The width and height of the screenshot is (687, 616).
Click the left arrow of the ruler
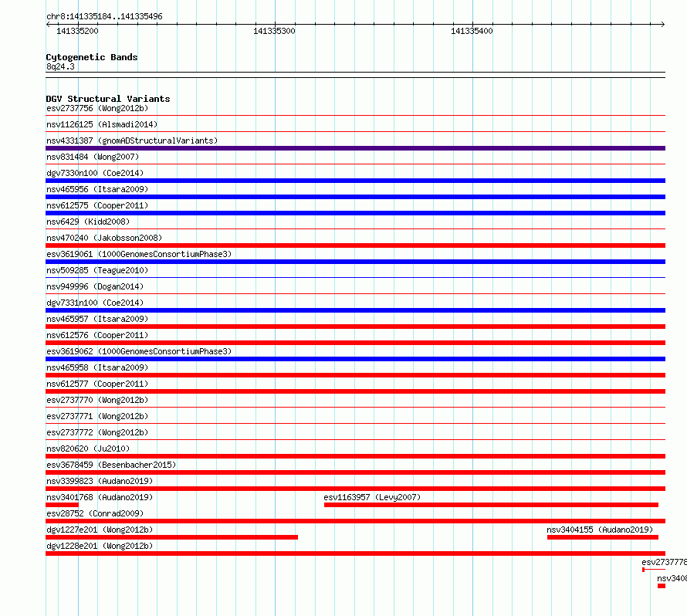[48, 24]
